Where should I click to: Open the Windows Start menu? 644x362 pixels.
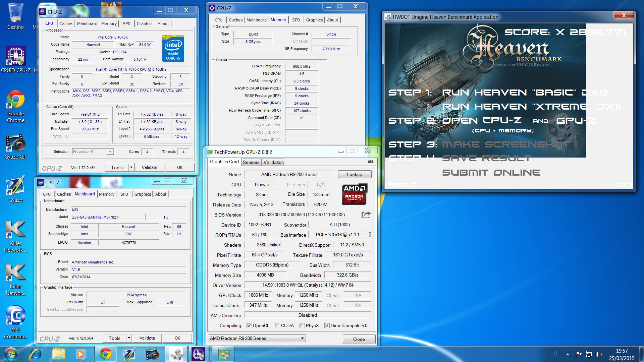tap(10, 354)
